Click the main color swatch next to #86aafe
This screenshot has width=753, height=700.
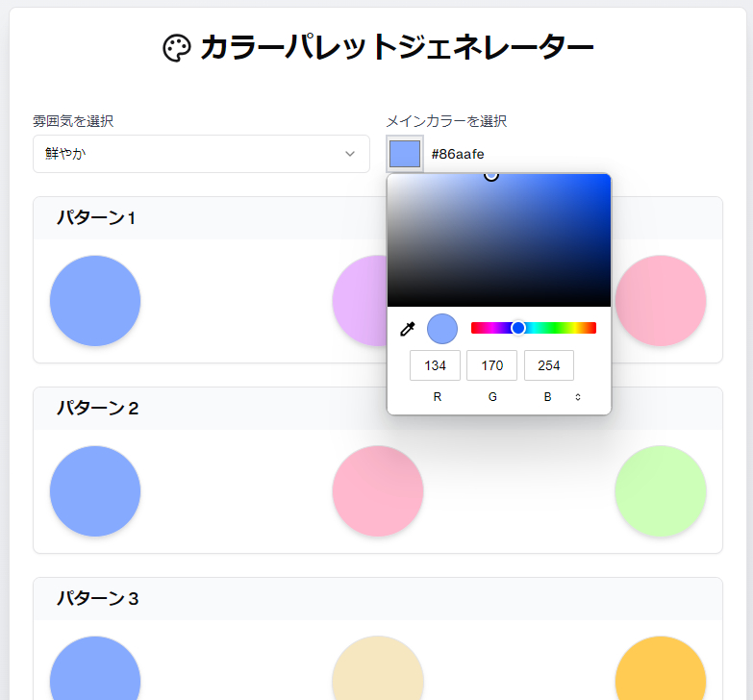pyautogui.click(x=405, y=154)
